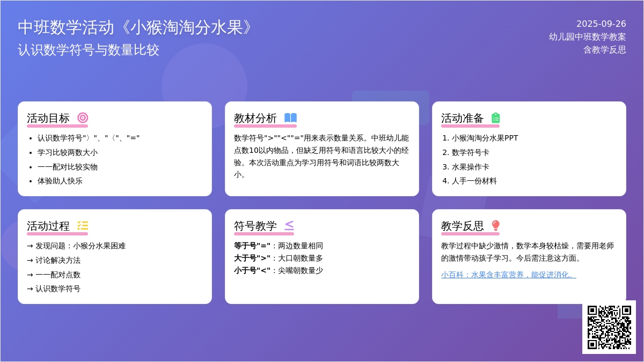This screenshot has height=362, width=644.
Task: Click the 含教学反思 text in header
Action: [605, 49]
